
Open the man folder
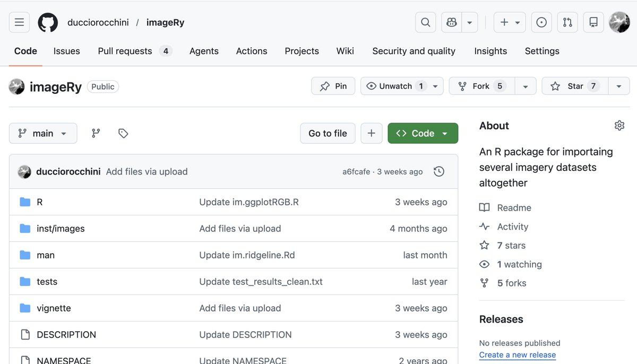46,255
